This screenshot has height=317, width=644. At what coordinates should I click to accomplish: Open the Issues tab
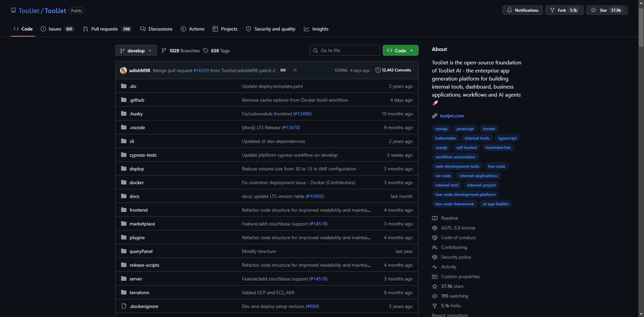tap(57, 29)
